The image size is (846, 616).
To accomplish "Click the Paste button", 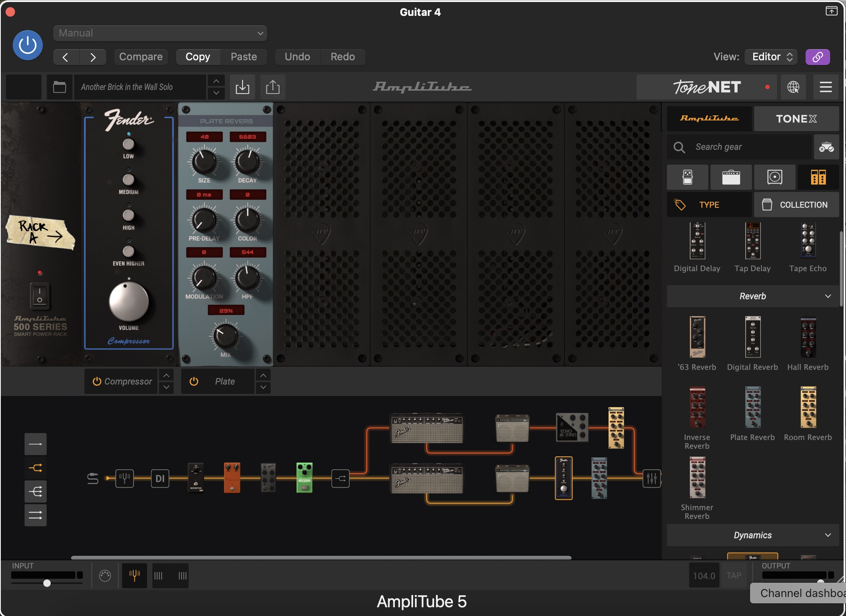I will (244, 57).
